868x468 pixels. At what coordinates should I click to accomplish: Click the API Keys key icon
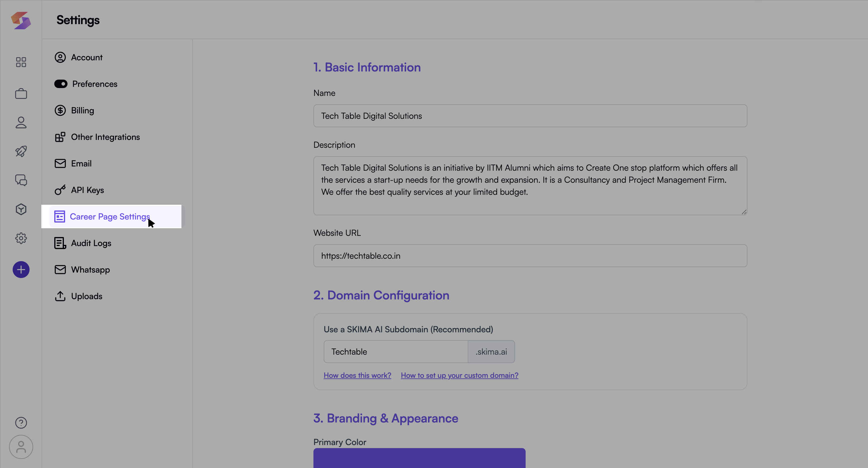(x=60, y=190)
